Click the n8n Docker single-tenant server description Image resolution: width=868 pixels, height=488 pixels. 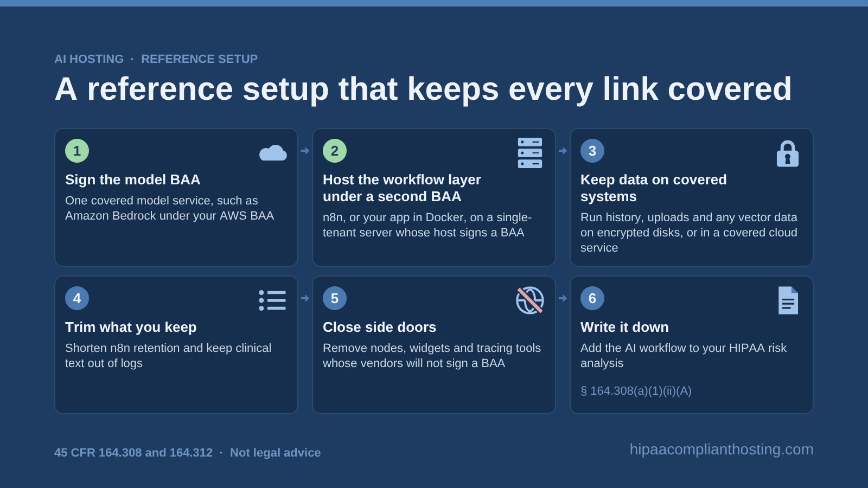point(427,225)
